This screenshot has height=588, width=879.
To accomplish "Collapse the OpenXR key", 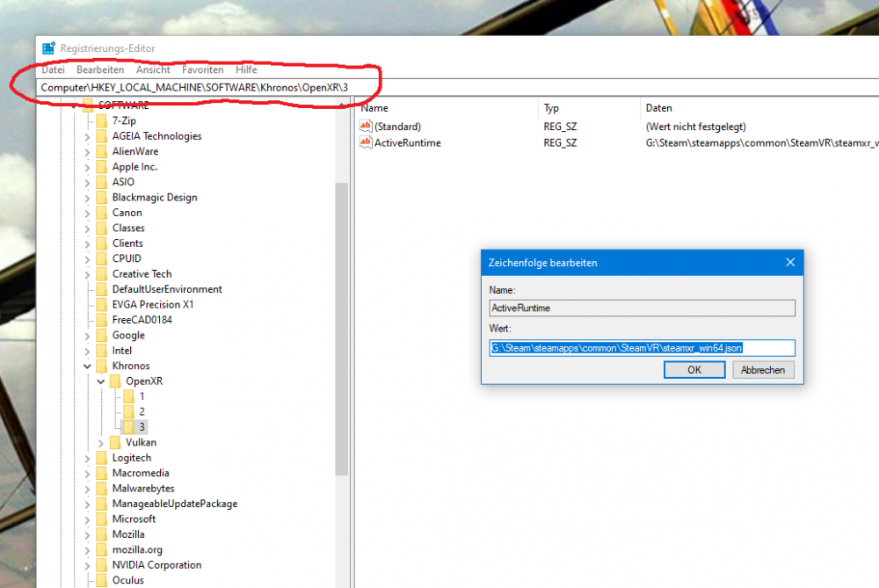I will [x=101, y=381].
